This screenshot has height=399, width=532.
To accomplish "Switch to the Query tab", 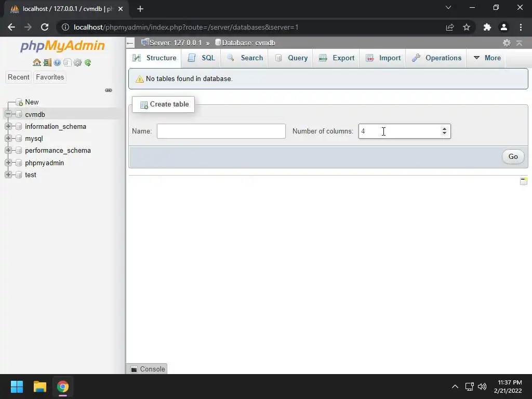I will point(290,58).
